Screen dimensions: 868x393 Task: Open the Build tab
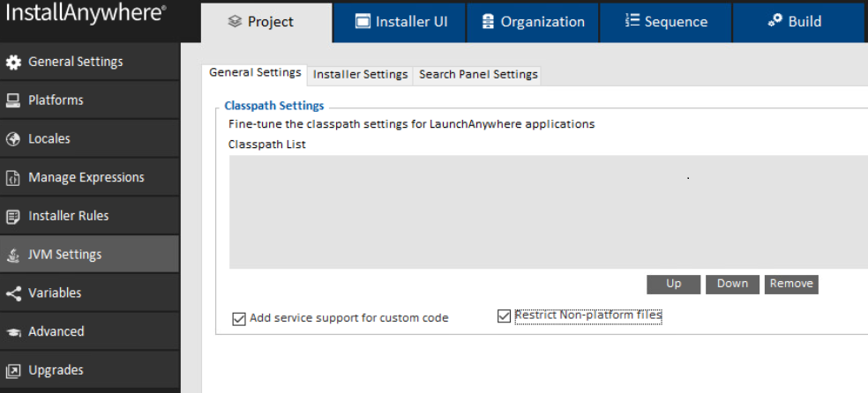[x=800, y=22]
